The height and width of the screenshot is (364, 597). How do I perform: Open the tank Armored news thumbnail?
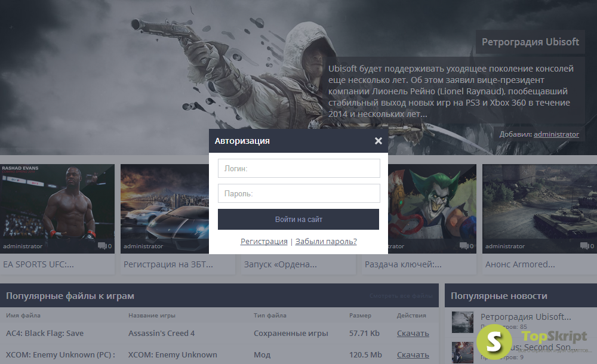(x=540, y=209)
